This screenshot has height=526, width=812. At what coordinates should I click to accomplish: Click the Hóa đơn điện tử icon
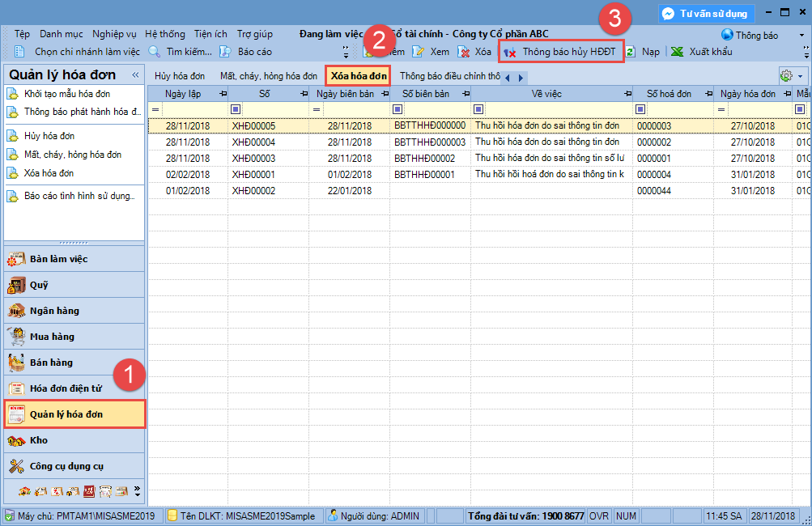click(x=16, y=388)
